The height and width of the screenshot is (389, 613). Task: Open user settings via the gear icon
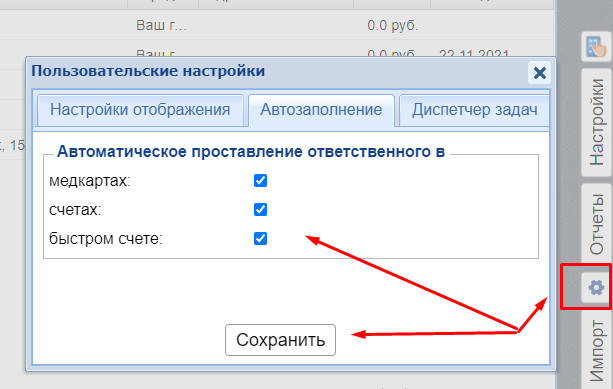596,287
